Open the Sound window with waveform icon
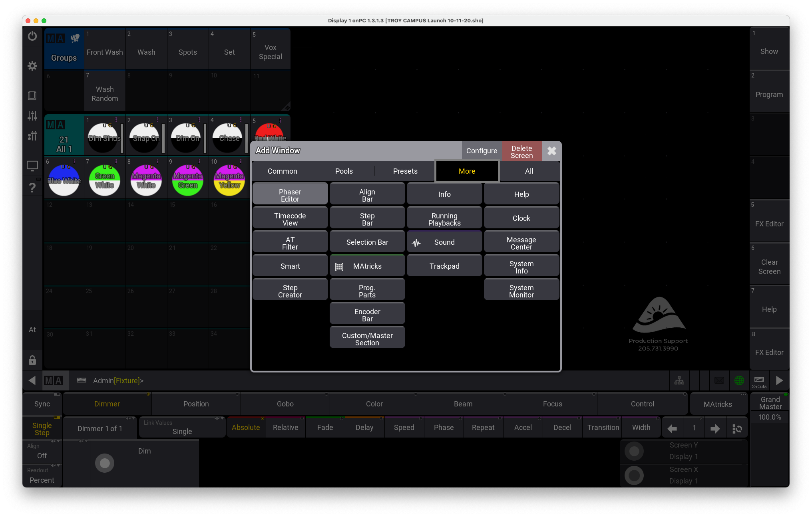The width and height of the screenshot is (812, 517). pyautogui.click(x=444, y=242)
